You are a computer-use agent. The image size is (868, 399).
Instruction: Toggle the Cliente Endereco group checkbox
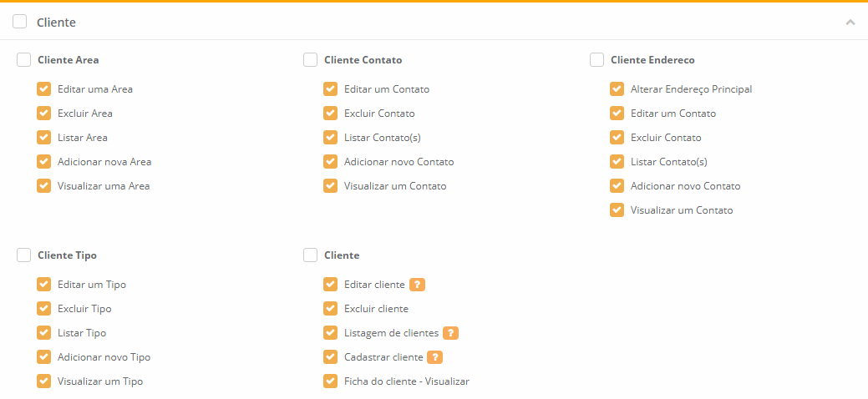[x=596, y=60]
